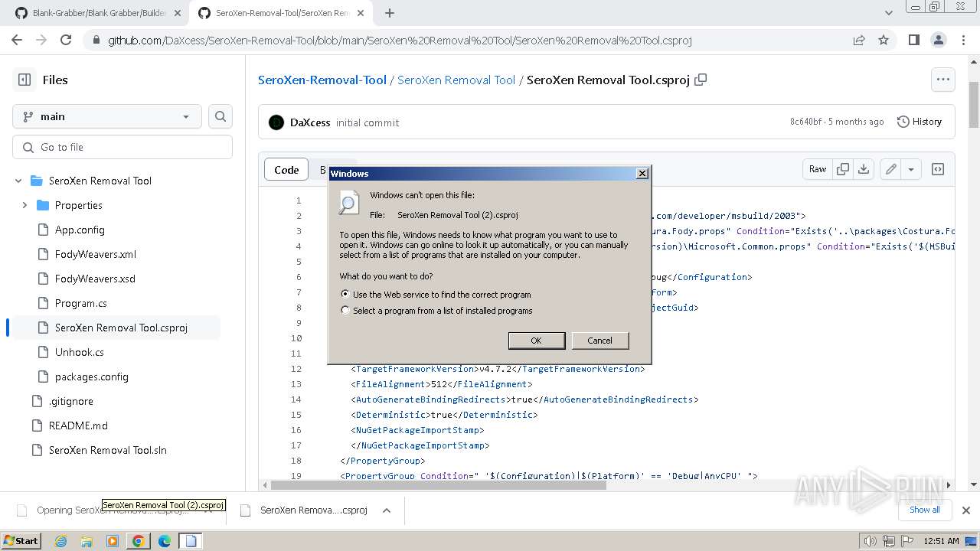980x551 pixels.
Task: Open FodyWeavers.xsd file
Action: 95,279
